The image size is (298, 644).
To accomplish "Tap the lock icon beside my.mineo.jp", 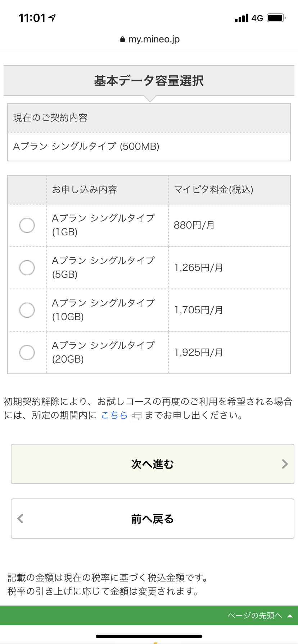I will [x=122, y=40].
